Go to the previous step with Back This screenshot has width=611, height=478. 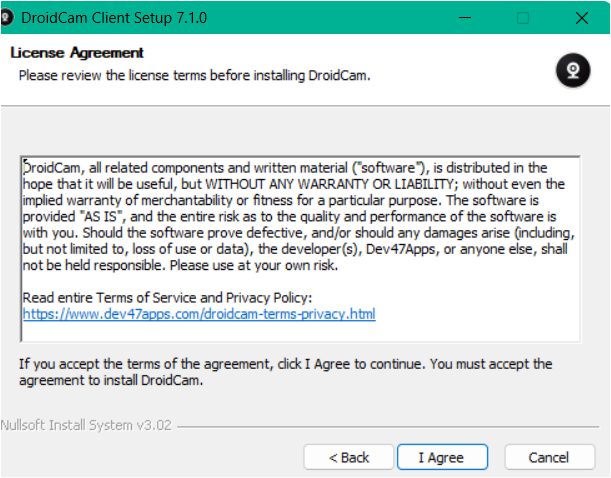click(348, 457)
